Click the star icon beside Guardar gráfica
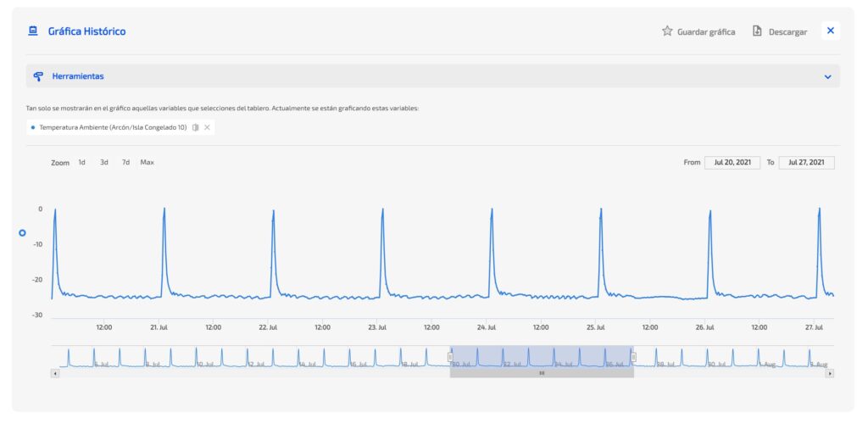This screenshot has width=868, height=424. tap(667, 31)
